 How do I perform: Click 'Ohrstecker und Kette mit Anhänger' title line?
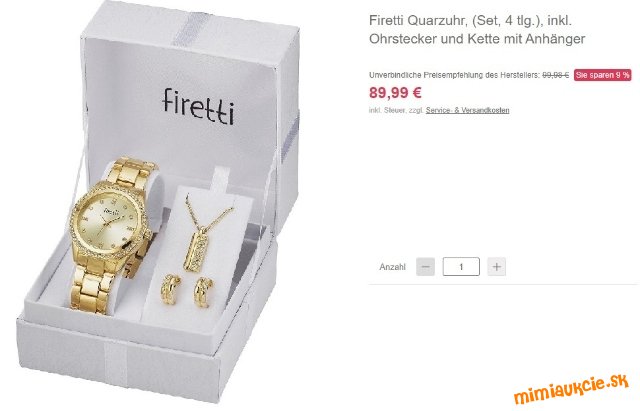point(477,39)
